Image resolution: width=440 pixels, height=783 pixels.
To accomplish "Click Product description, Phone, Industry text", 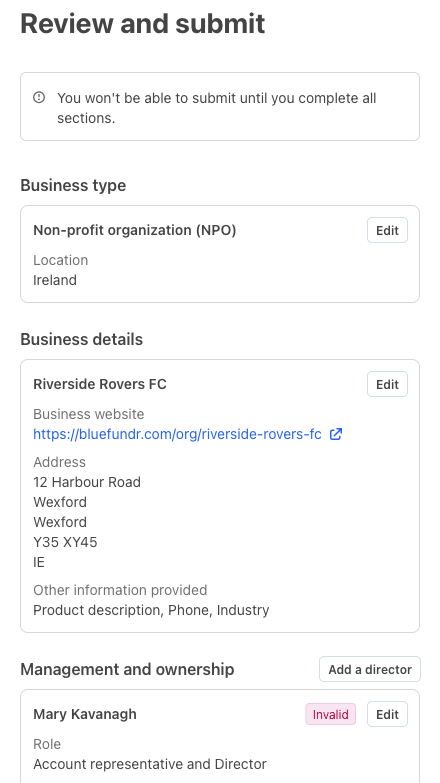I will [x=151, y=610].
